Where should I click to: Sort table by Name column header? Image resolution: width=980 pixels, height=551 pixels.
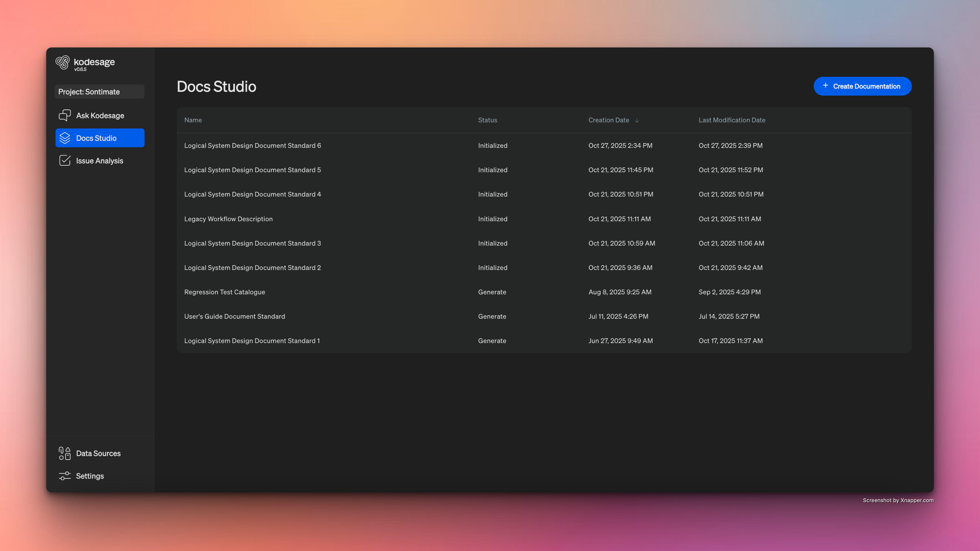tap(193, 120)
